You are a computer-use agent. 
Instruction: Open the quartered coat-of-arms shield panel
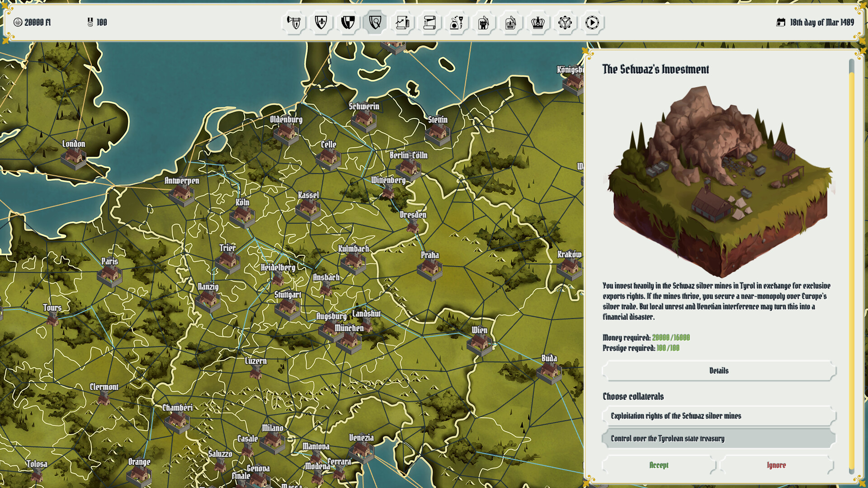(348, 23)
